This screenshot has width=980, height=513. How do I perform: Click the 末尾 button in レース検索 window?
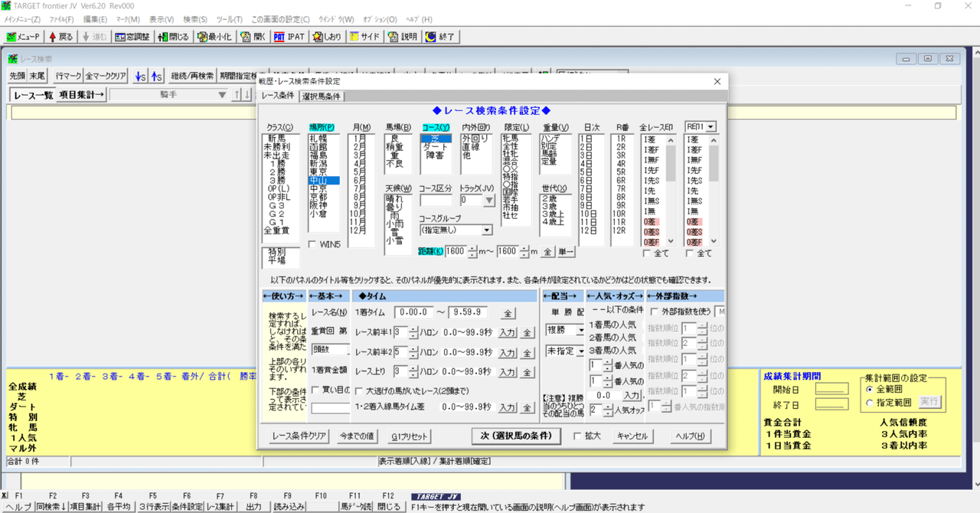(x=37, y=76)
